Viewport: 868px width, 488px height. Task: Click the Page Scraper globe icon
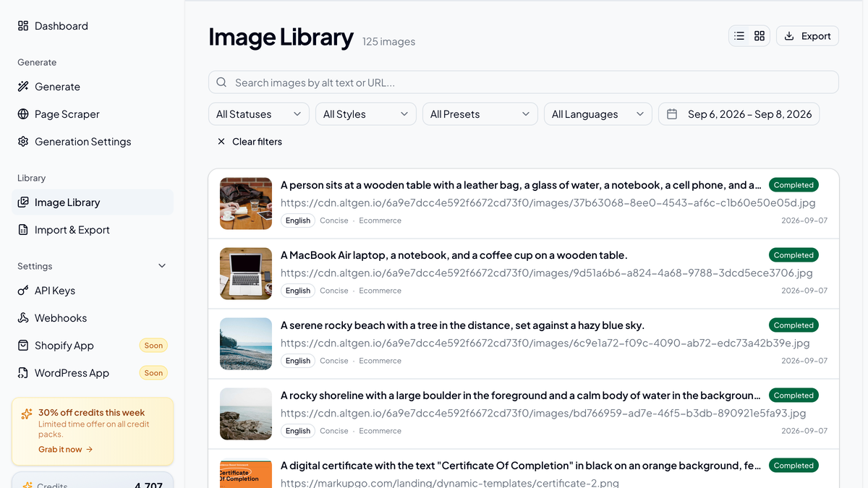coord(23,114)
